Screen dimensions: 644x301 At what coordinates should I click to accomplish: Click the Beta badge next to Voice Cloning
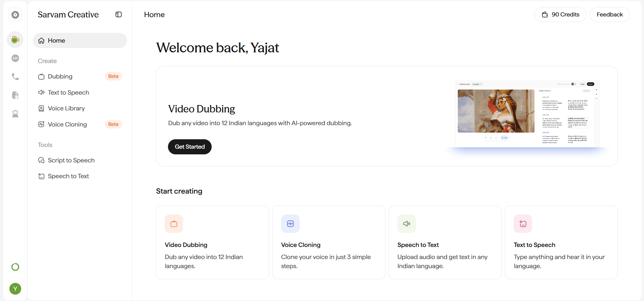pyautogui.click(x=113, y=124)
